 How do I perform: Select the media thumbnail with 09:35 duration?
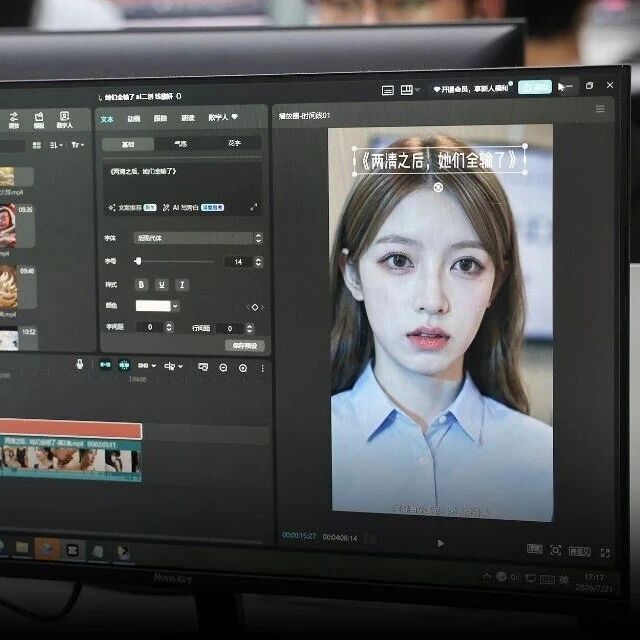pos(16,226)
